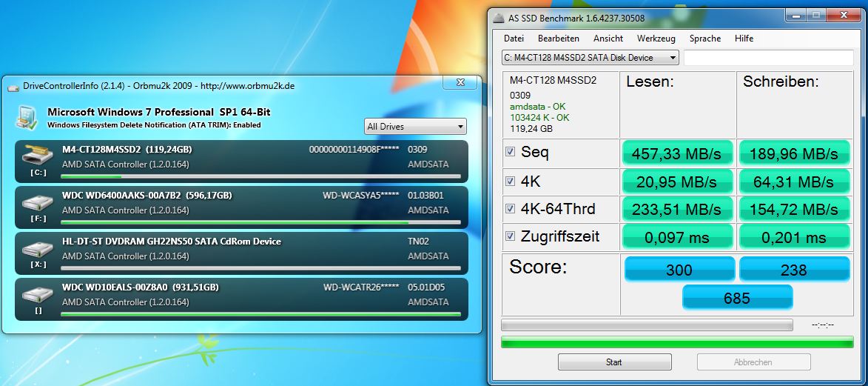Image resolution: width=868 pixels, height=386 pixels.
Task: Close the DriveControllerInfo window
Action: pos(460,82)
